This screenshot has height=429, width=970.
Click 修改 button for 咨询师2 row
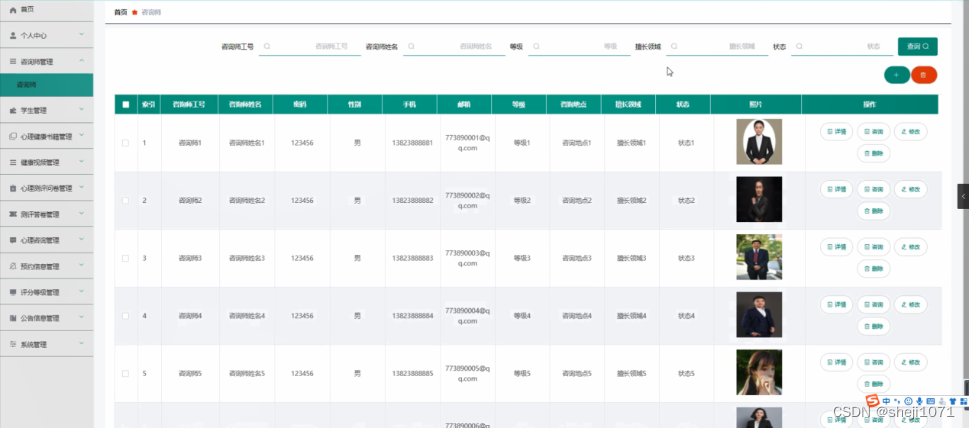click(911, 189)
